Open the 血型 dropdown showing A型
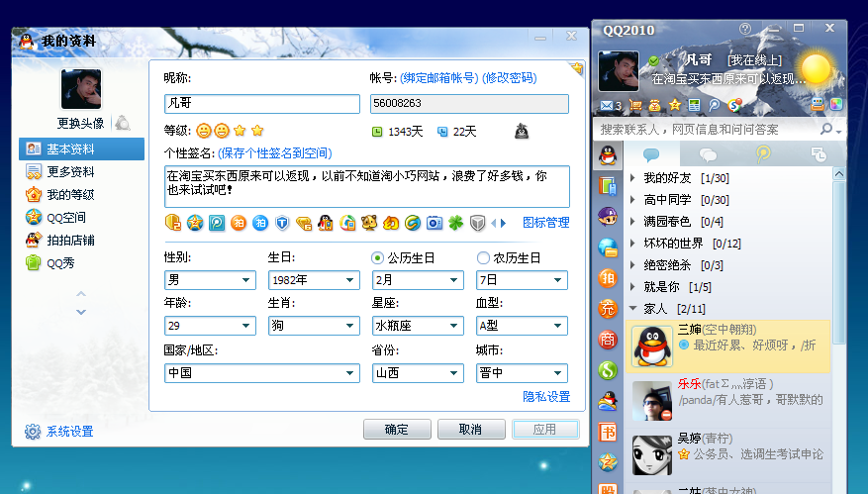 pyautogui.click(x=522, y=326)
